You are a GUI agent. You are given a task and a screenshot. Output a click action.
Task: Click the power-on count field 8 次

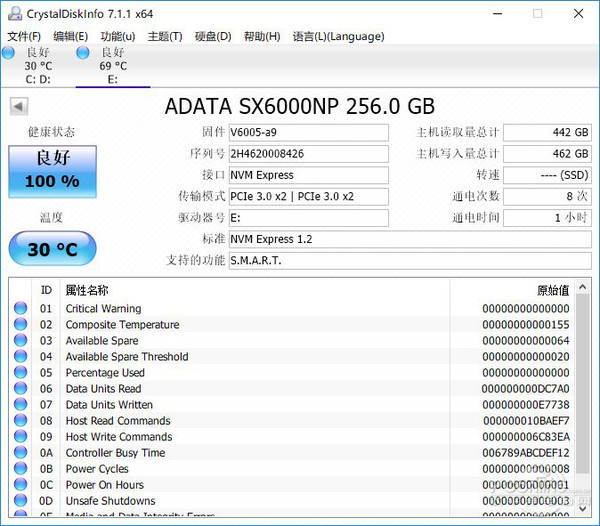[547, 197]
